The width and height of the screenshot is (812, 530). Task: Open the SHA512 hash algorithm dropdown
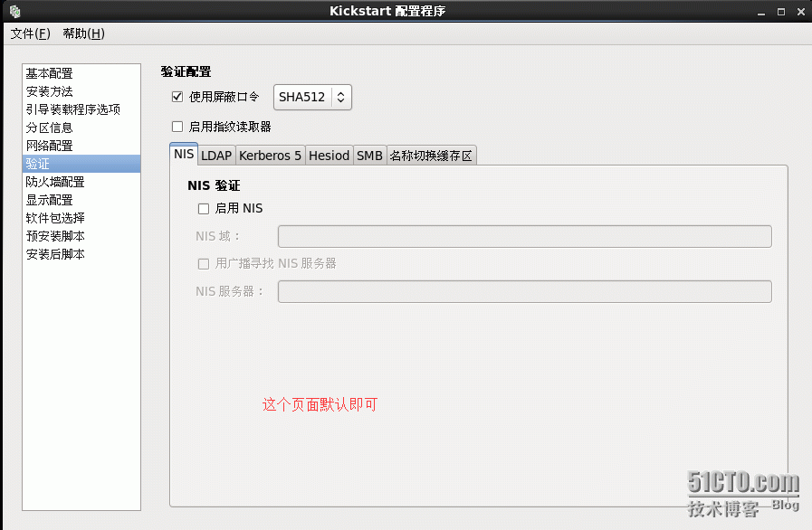click(x=312, y=98)
